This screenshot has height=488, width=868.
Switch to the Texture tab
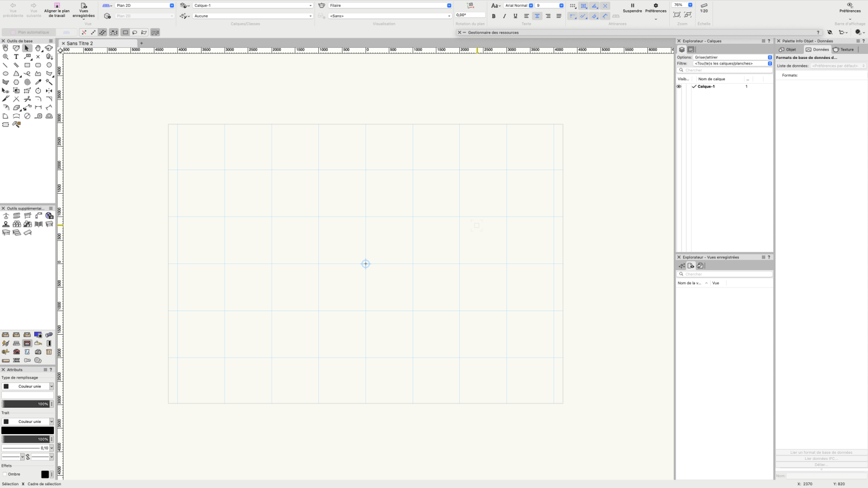[844, 49]
